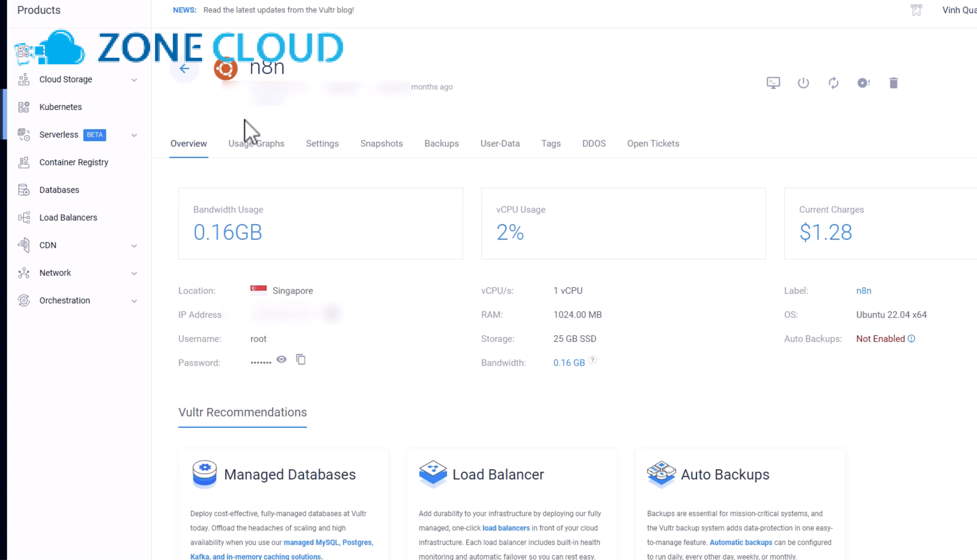Click the header icon beside the account name
Image resolution: width=977 pixels, height=560 pixels.
pyautogui.click(x=916, y=10)
